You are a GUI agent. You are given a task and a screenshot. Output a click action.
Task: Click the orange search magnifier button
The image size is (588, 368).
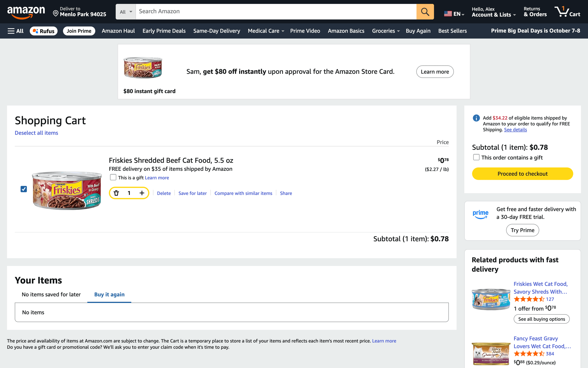[x=425, y=12]
